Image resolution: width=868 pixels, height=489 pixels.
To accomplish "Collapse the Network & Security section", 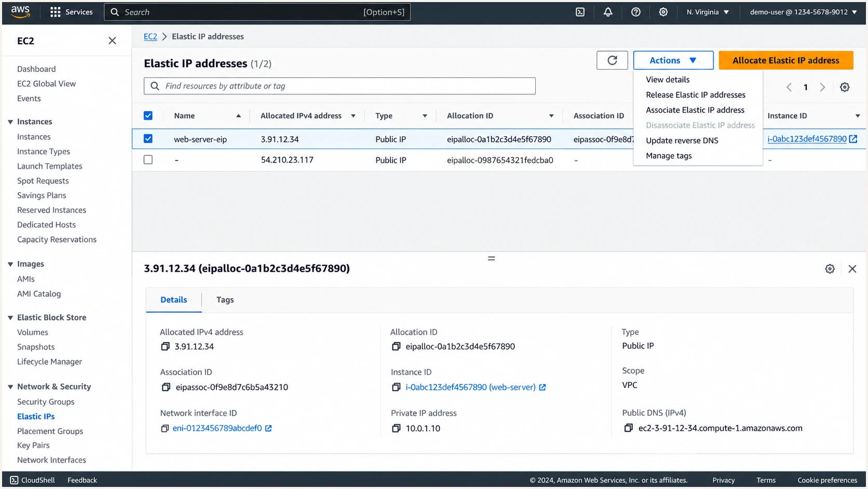I will pos(10,387).
